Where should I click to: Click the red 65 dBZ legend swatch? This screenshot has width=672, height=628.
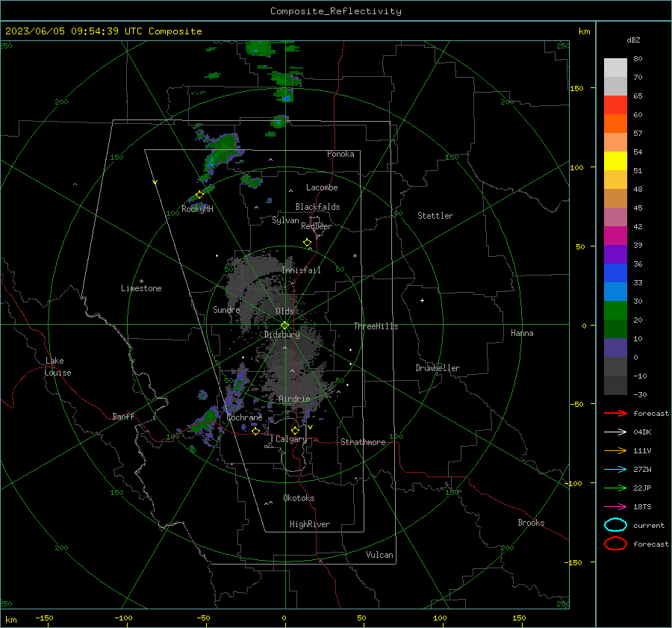[x=615, y=105]
